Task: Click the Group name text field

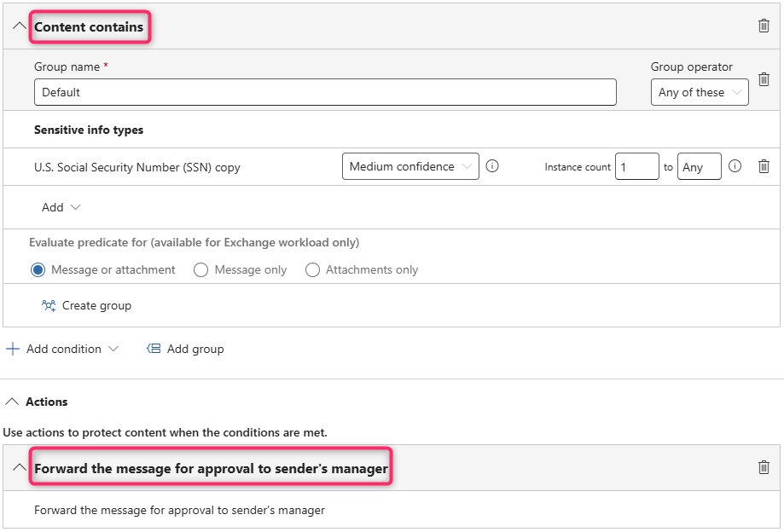Action: pos(325,92)
